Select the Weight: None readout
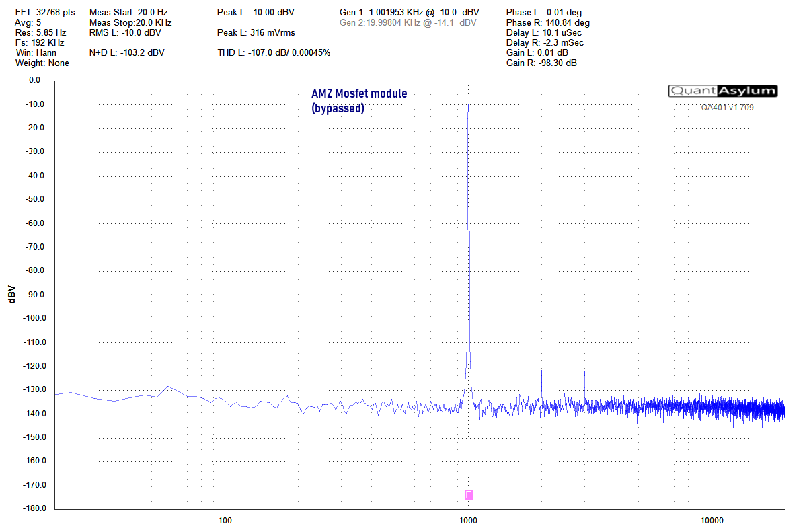 click(42, 63)
